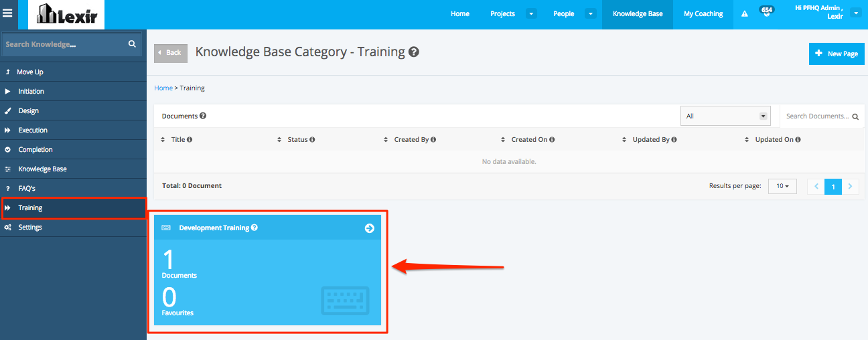Screen dimensions: 868x340
Task: Click the '1 Documents' count on card
Action: 179,264
